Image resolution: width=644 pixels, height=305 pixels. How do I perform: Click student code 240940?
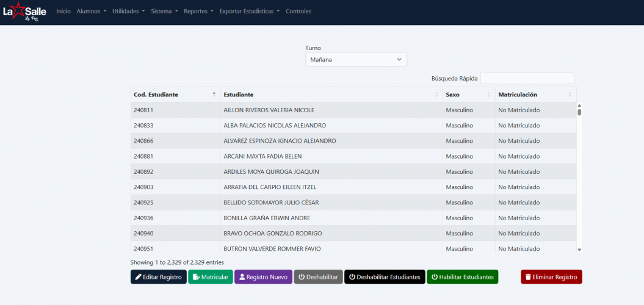point(143,233)
